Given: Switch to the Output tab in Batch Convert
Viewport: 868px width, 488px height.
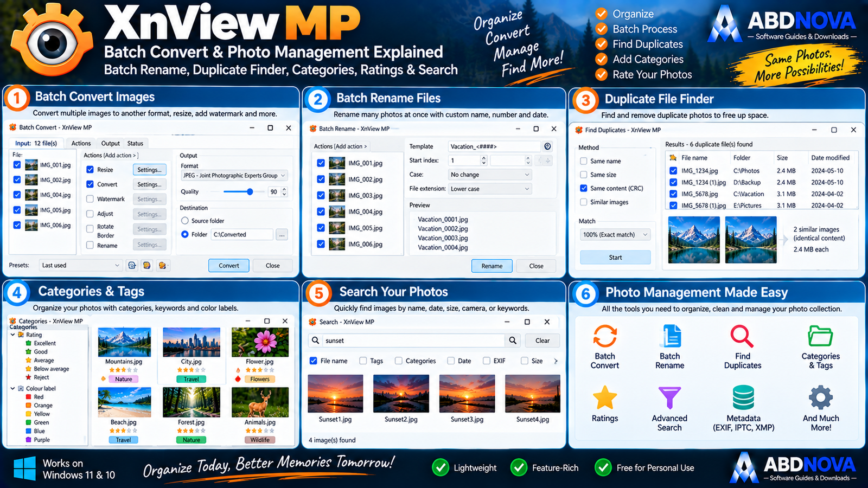Looking at the screenshot, I should point(110,143).
